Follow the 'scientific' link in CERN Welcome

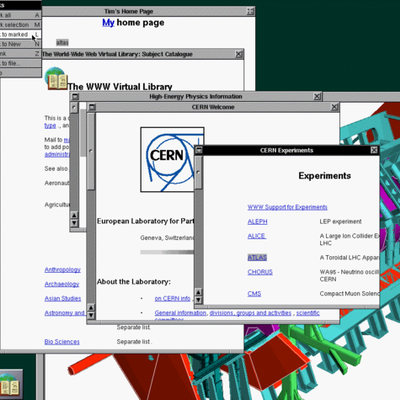pos(308,313)
